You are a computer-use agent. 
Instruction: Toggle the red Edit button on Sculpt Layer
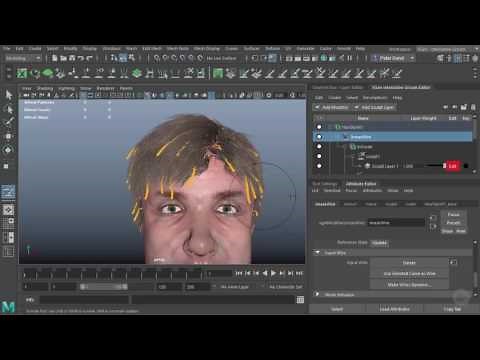452,166
